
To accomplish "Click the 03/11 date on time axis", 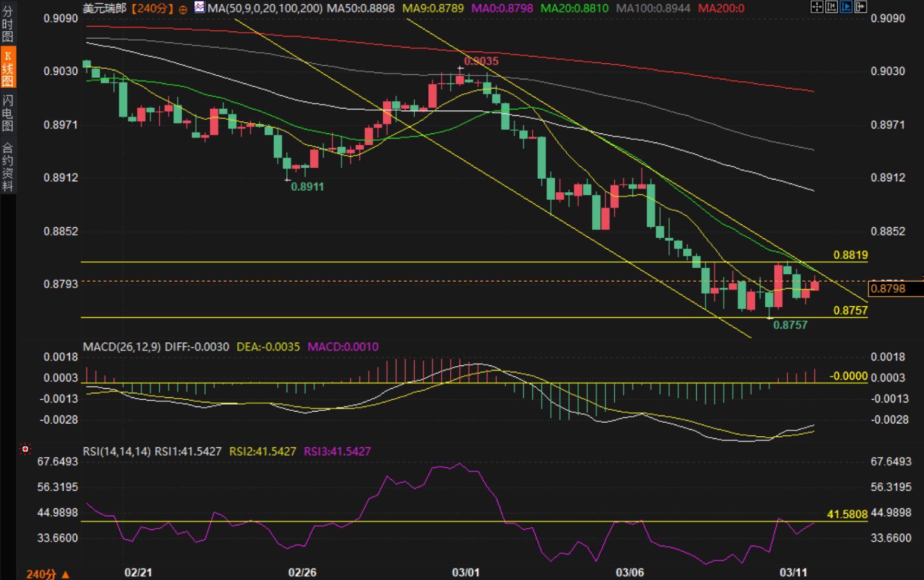I will coord(793,572).
